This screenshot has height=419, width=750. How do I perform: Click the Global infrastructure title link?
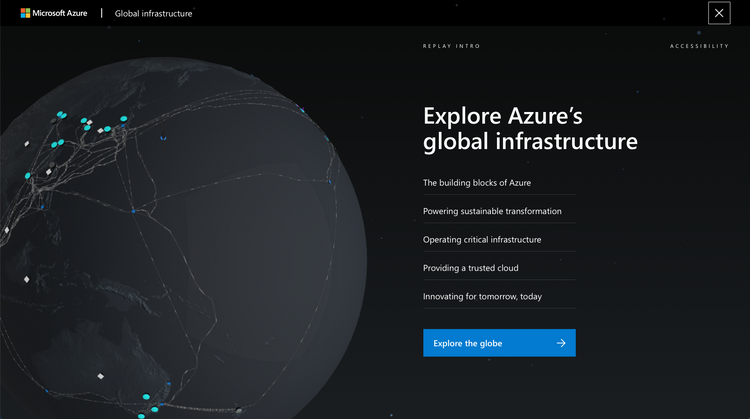[x=154, y=14]
